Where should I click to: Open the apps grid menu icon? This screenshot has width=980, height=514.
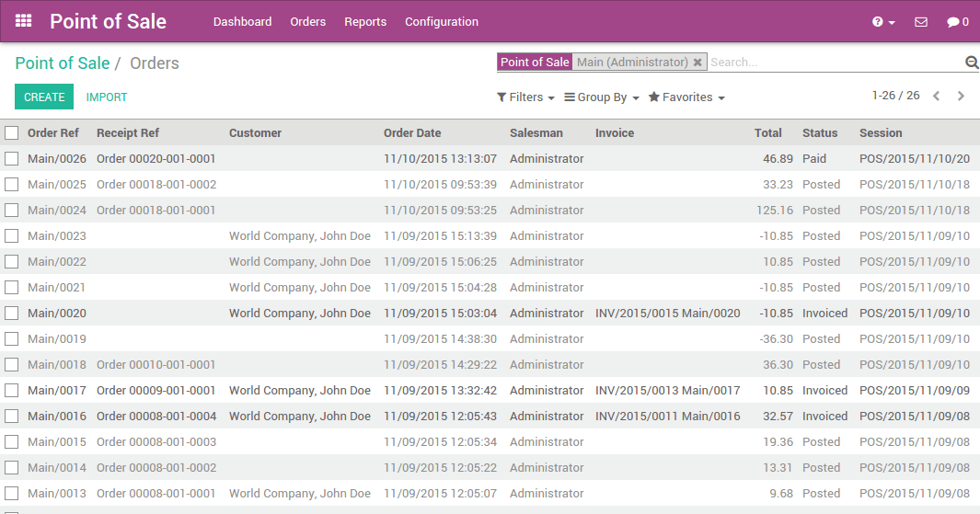click(x=23, y=21)
